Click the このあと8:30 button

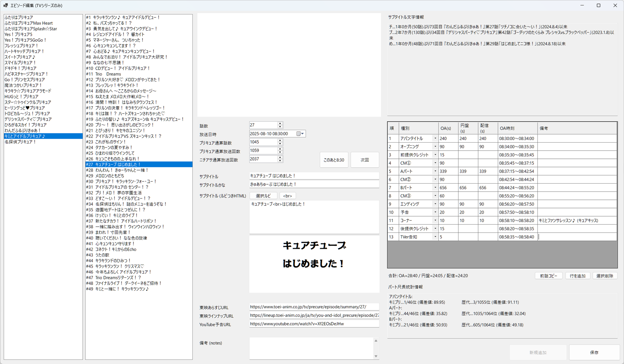334,160
